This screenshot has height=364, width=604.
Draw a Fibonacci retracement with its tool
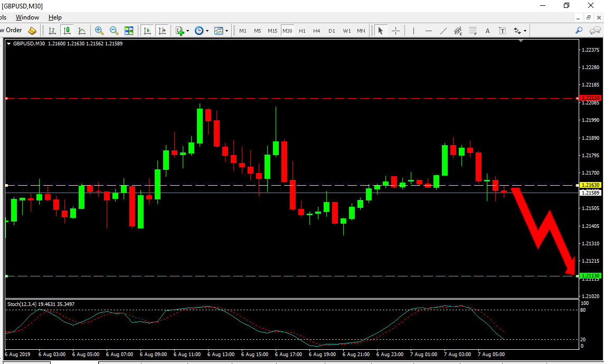tap(473, 31)
